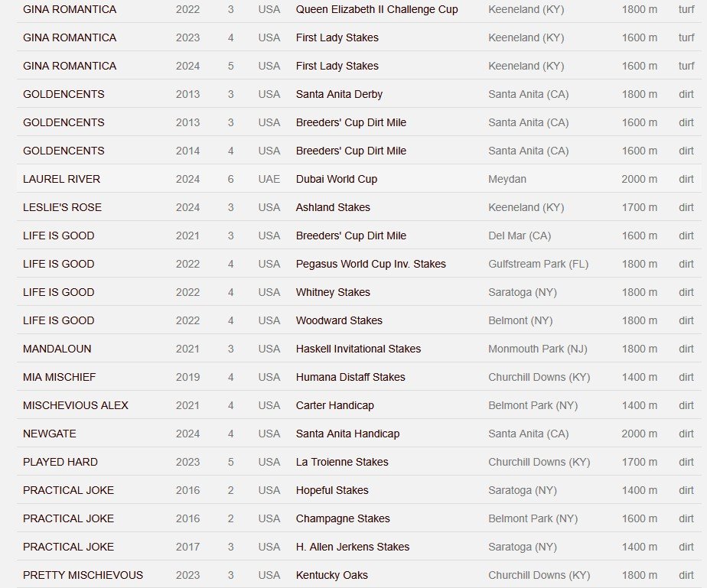Click GINA ROMANTICA in the 2023 row
This screenshot has height=588, width=707.
(x=70, y=37)
